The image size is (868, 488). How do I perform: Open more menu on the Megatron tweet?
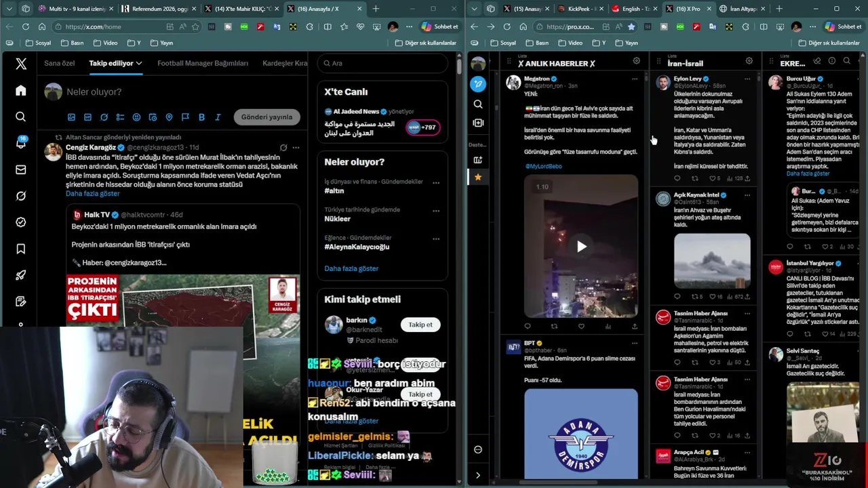[635, 79]
